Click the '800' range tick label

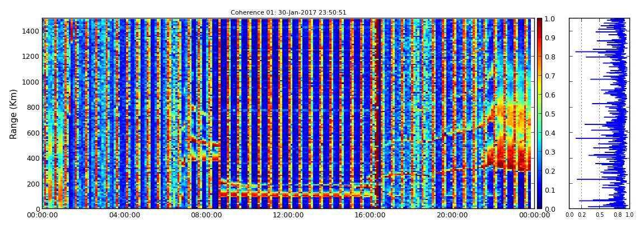pos(33,107)
